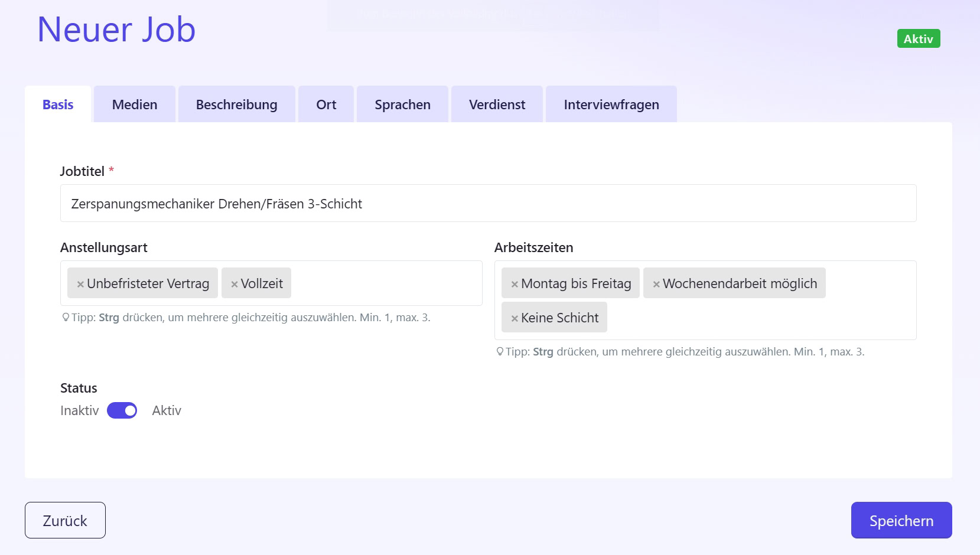Click the tip lightbulb icon under Arbeitszeiten
The height and width of the screenshot is (555, 980).
click(x=500, y=351)
